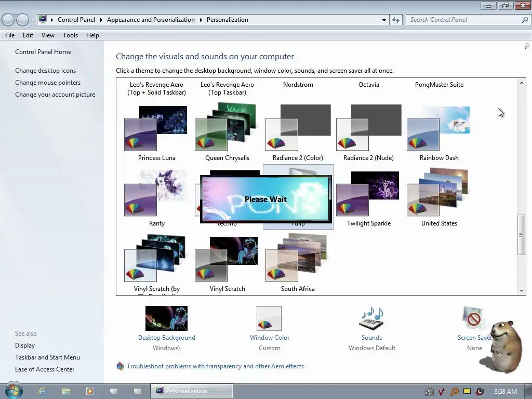Select the United States theme
This screenshot has width=532, height=399.
(438, 198)
